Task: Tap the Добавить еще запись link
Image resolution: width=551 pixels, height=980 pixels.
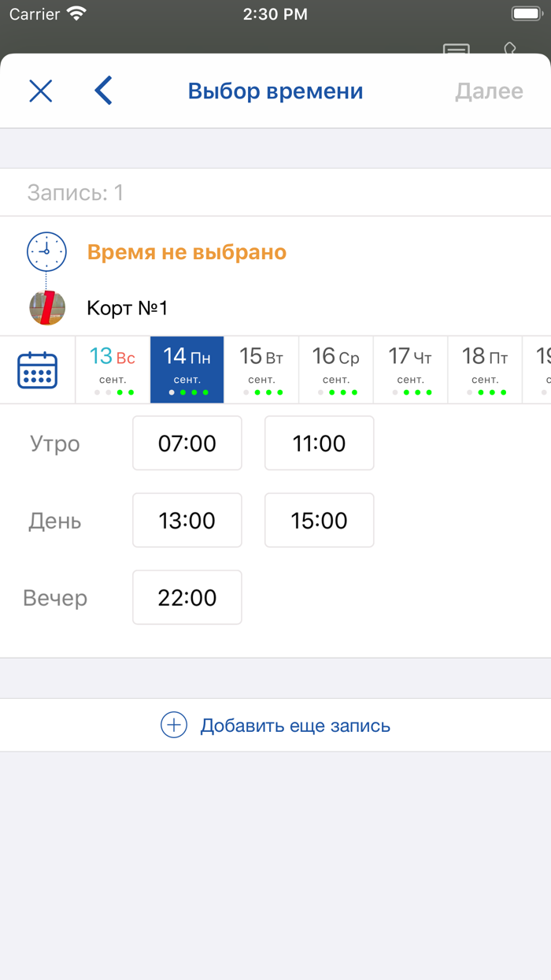Action: click(x=295, y=726)
